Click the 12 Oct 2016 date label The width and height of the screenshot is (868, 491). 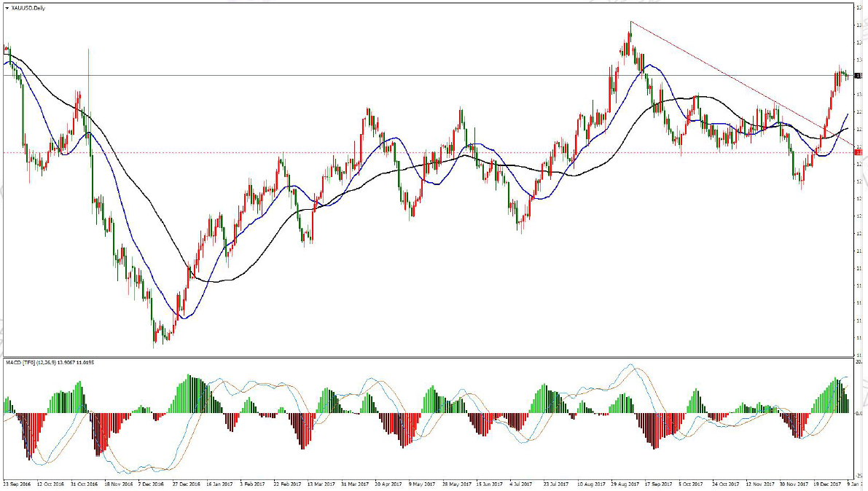coord(50,484)
